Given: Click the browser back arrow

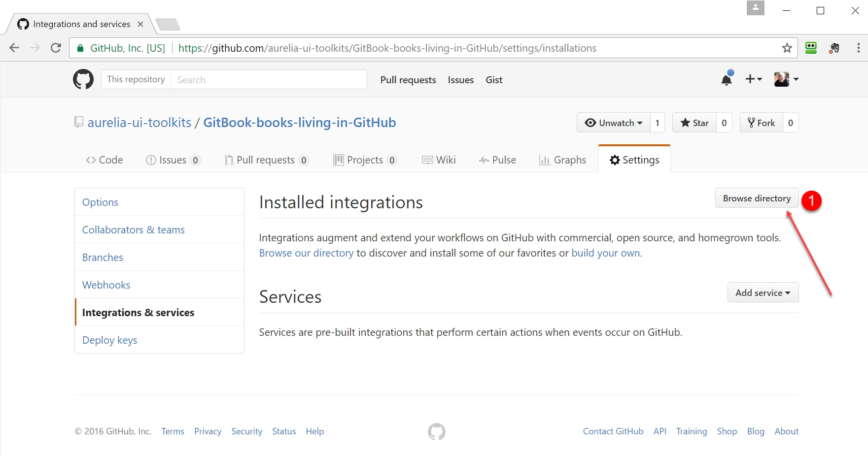Looking at the screenshot, I should (x=14, y=48).
